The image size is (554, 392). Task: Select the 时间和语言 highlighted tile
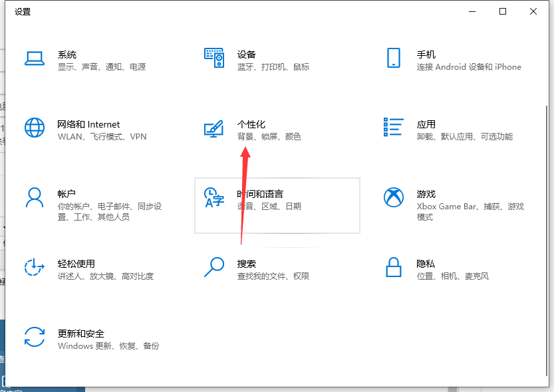[277, 205]
